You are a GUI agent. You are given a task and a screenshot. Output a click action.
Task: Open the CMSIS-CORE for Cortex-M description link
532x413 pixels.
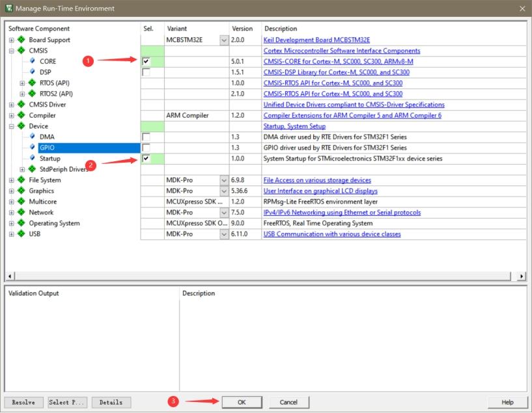338,62
